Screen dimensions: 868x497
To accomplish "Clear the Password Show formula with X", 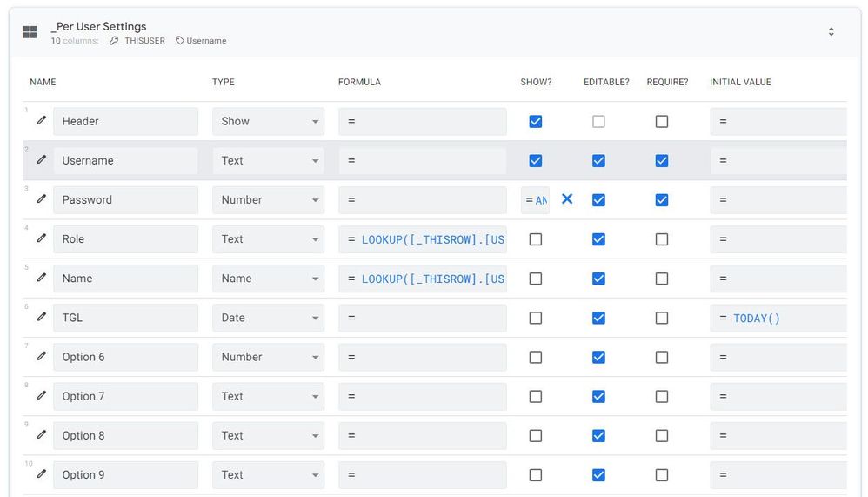I will (x=567, y=199).
